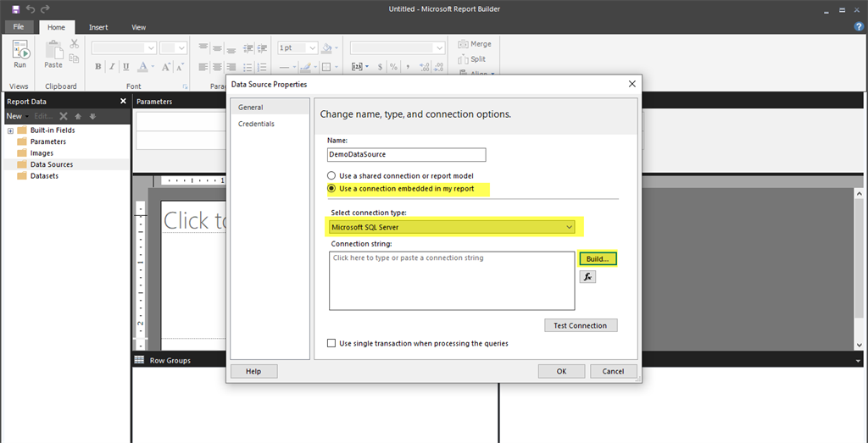868x443 pixels.
Task: Click the Help button in dialog
Action: click(x=254, y=371)
